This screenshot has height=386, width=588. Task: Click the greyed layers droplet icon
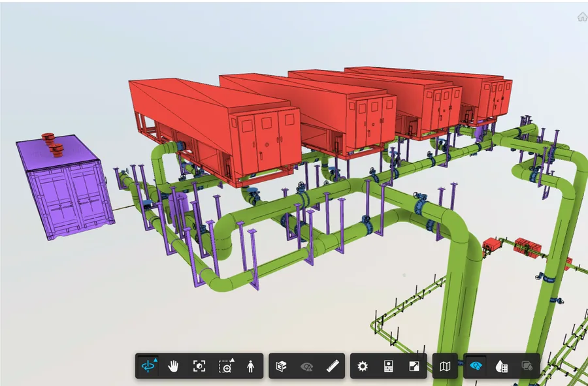coord(527,366)
